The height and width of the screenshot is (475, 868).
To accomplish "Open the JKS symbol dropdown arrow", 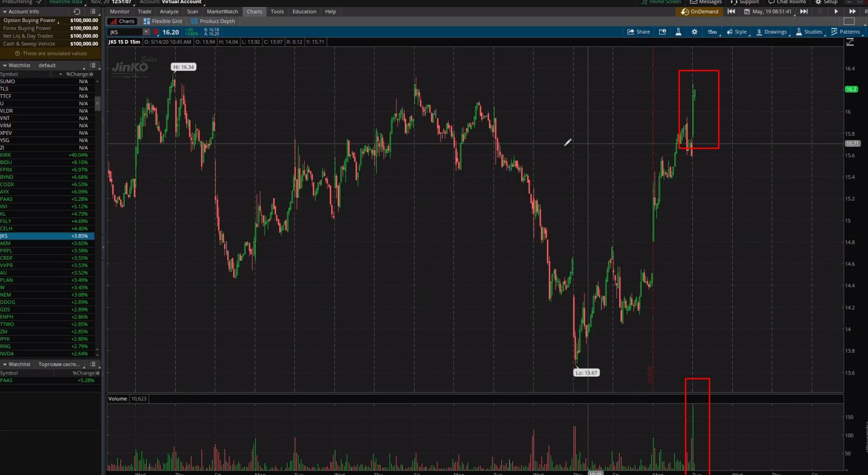I will click(x=146, y=32).
